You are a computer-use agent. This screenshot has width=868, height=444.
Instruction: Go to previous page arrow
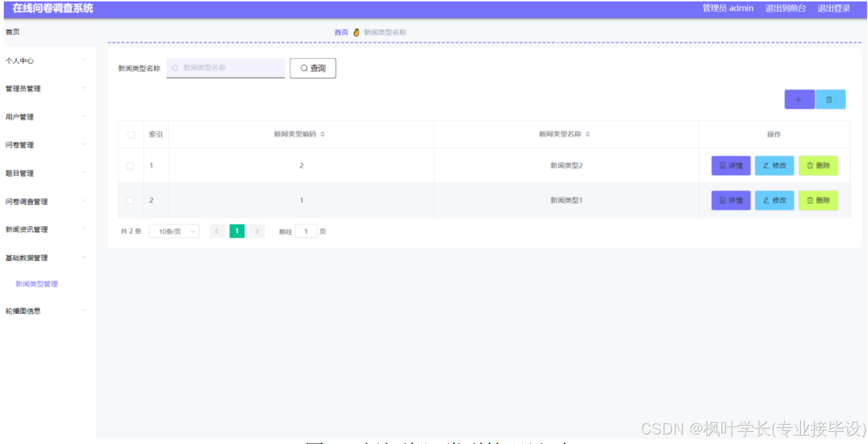coord(217,231)
